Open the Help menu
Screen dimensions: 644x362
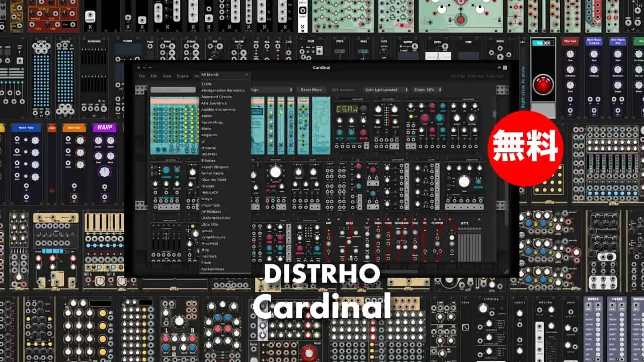pos(196,76)
